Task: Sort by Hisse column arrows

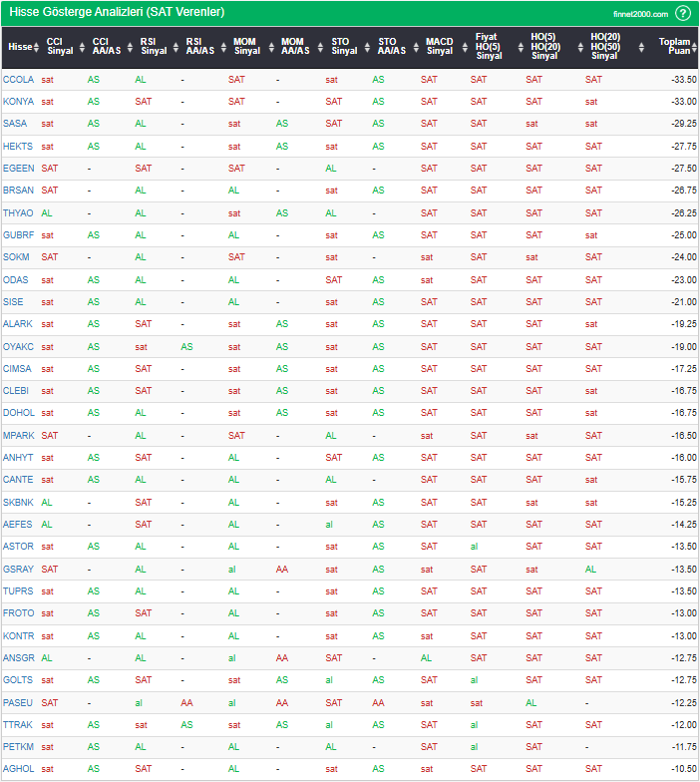Action: click(36, 48)
